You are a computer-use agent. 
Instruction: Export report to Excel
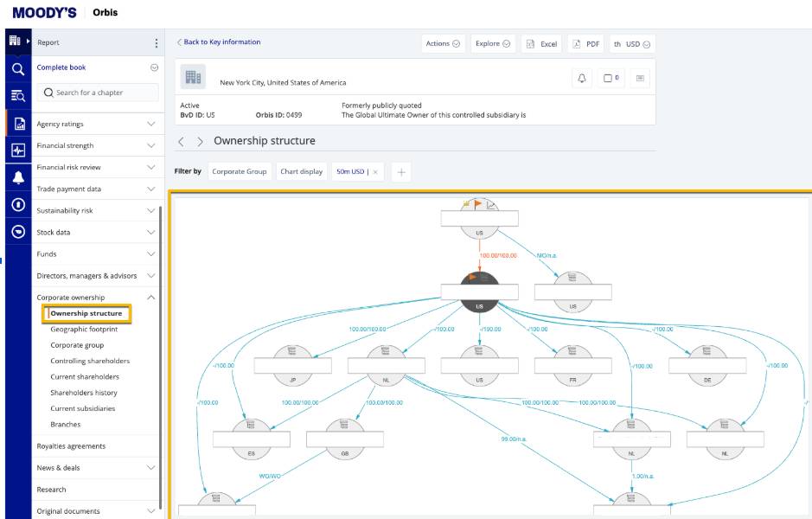[x=541, y=44]
